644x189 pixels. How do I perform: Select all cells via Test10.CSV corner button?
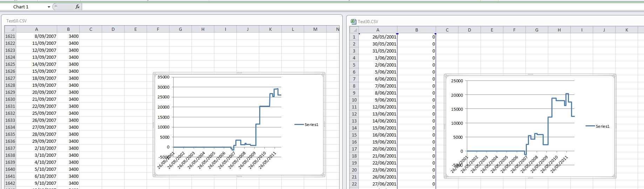point(10,29)
